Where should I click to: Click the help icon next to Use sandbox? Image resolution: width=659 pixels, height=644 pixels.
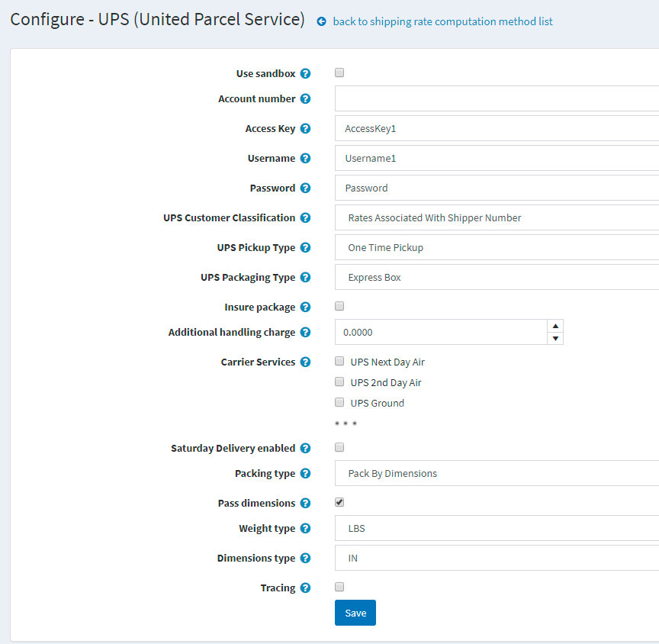point(305,73)
